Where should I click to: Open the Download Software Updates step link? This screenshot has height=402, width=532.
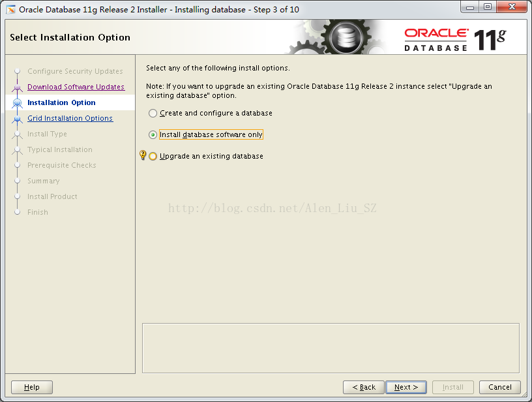[x=76, y=87]
